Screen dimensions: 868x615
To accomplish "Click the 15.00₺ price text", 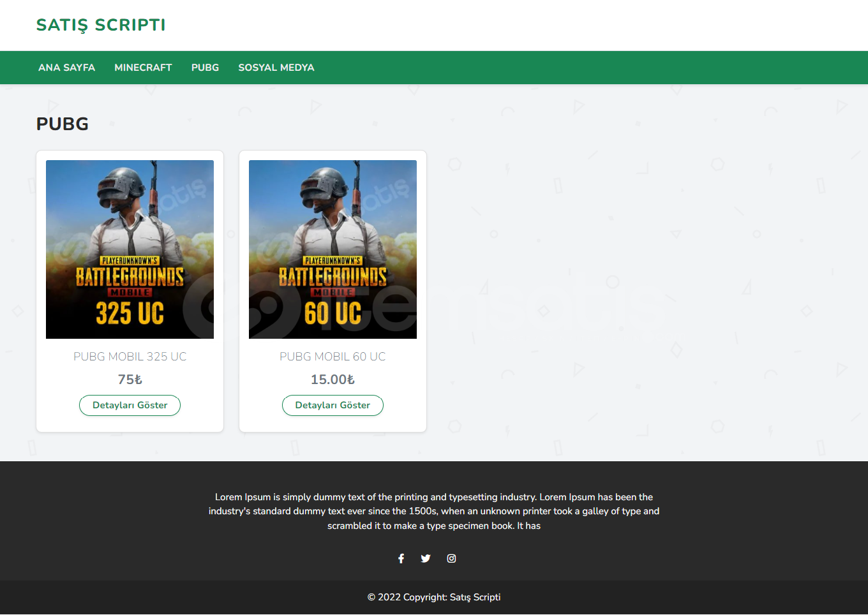I will [x=333, y=380].
